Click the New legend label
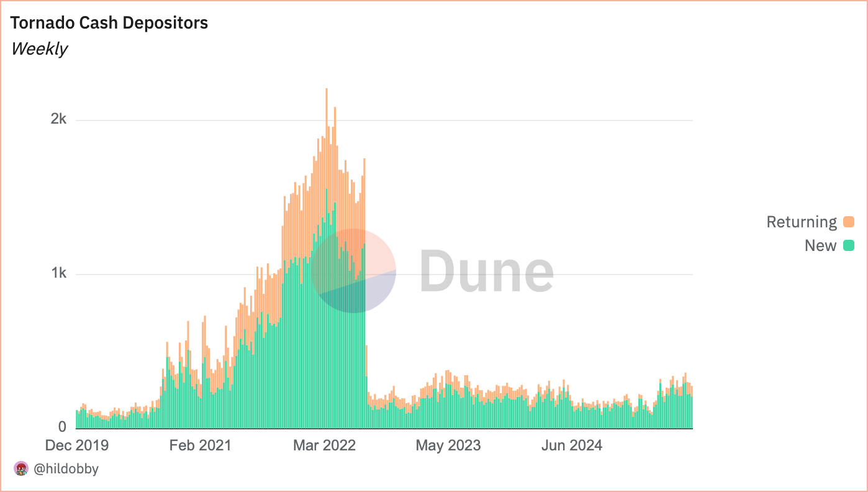Image resolution: width=868 pixels, height=492 pixels. point(820,245)
